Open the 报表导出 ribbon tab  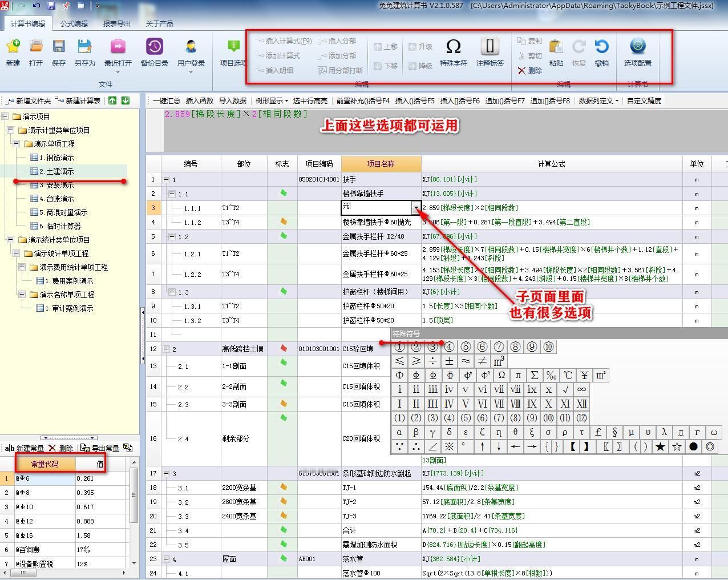pos(116,23)
